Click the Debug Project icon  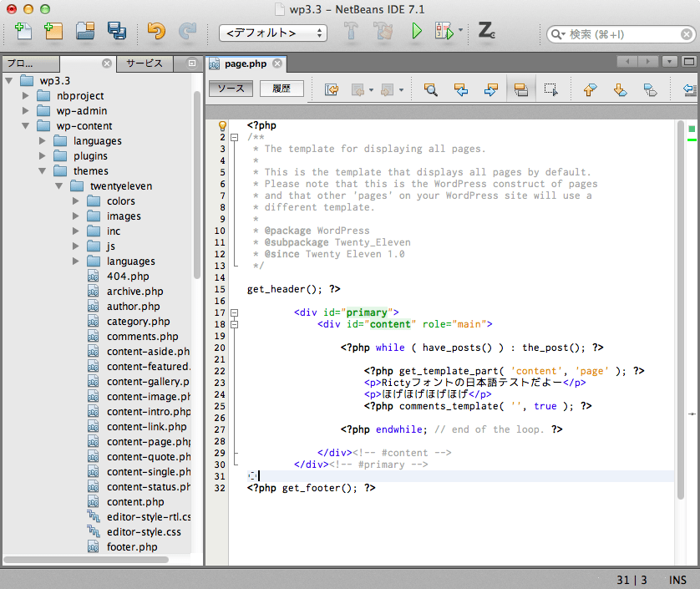(x=444, y=31)
